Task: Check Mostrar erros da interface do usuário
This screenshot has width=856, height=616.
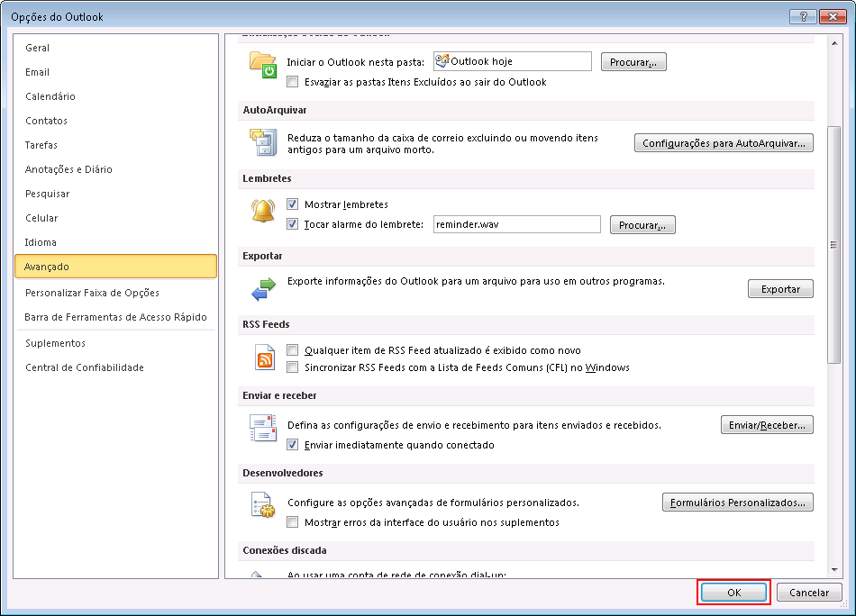Action: [293, 521]
